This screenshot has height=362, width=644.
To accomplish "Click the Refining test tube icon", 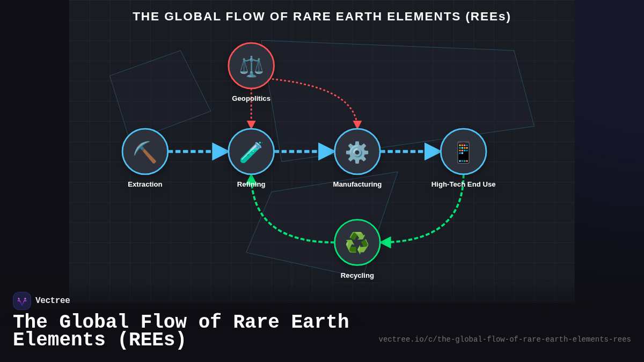I will click(251, 151).
